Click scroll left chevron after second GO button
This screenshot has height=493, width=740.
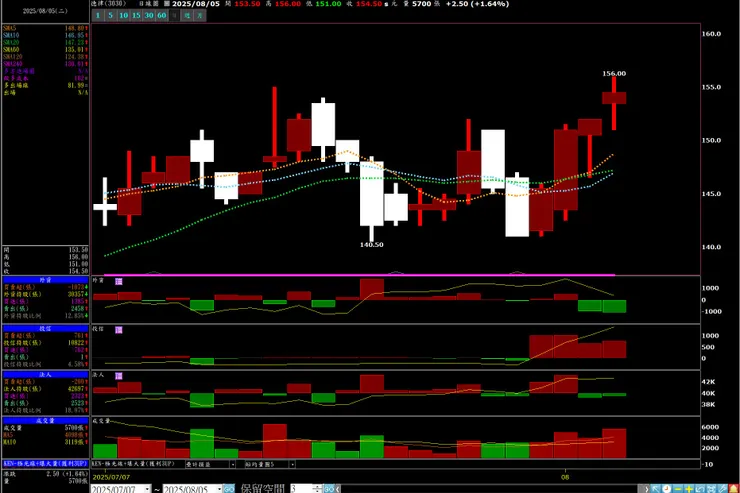click(338, 489)
